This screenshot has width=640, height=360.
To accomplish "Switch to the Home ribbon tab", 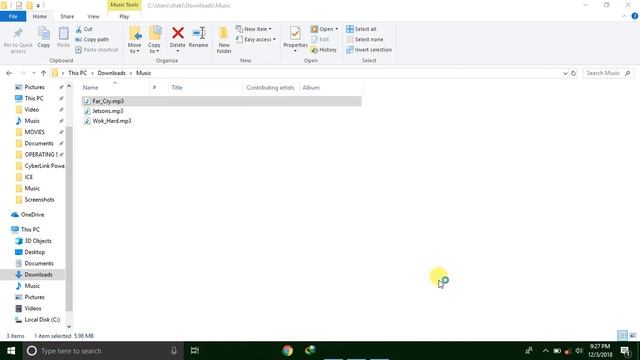I will (x=40, y=16).
